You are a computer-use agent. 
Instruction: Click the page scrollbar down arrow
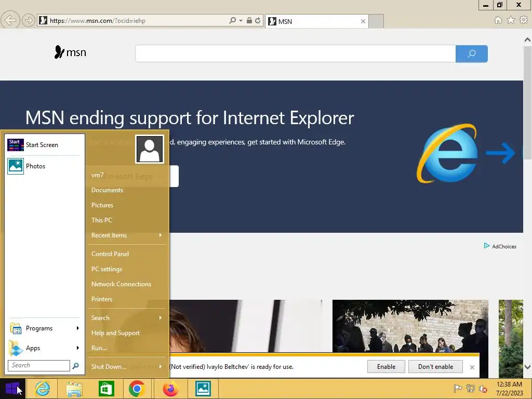(527, 367)
